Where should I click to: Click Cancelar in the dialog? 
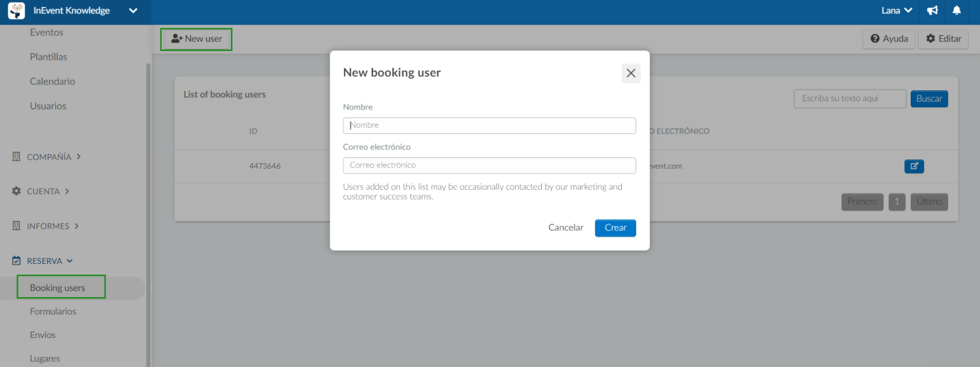(x=566, y=228)
